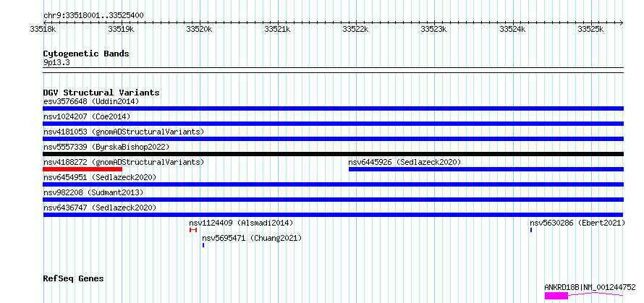Screen dimensions: 644x303
Task: Click the 33519k ruler tick label
Action: pyautogui.click(x=121, y=29)
